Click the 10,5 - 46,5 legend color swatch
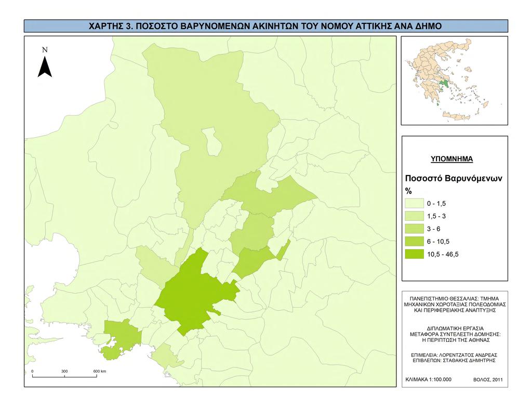 [x=414, y=254]
